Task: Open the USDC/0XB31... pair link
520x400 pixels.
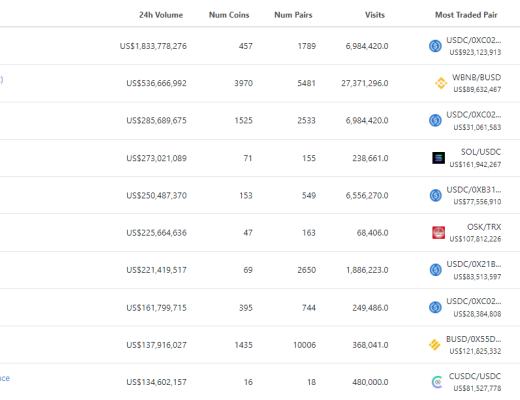Action: click(474, 190)
